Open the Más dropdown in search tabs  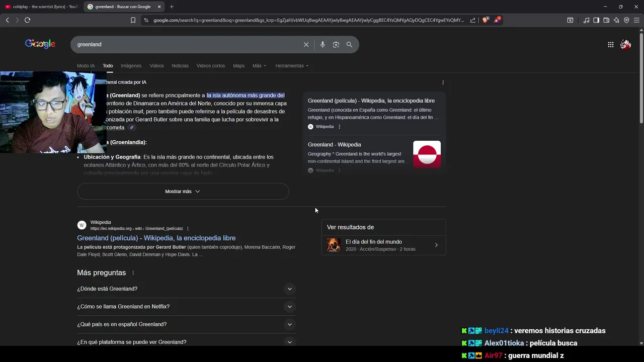click(259, 66)
